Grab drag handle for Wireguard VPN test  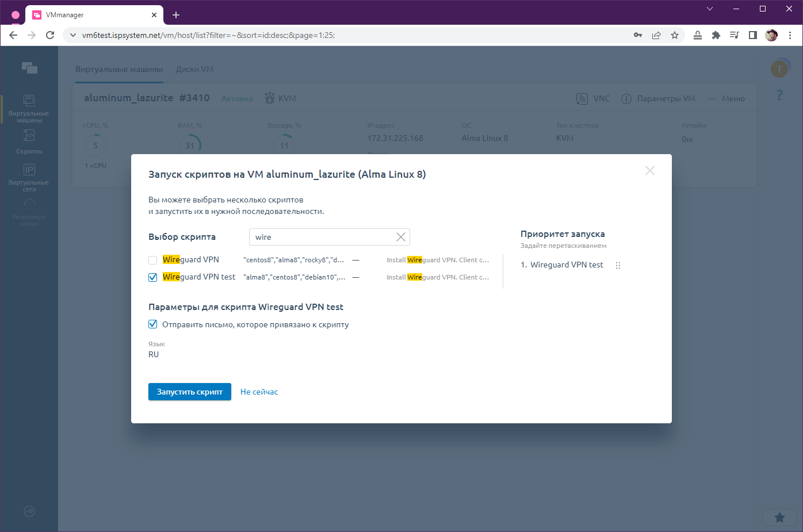618,265
